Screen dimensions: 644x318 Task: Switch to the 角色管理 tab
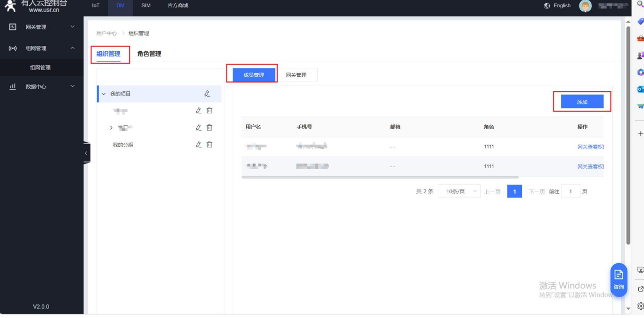[x=149, y=54]
